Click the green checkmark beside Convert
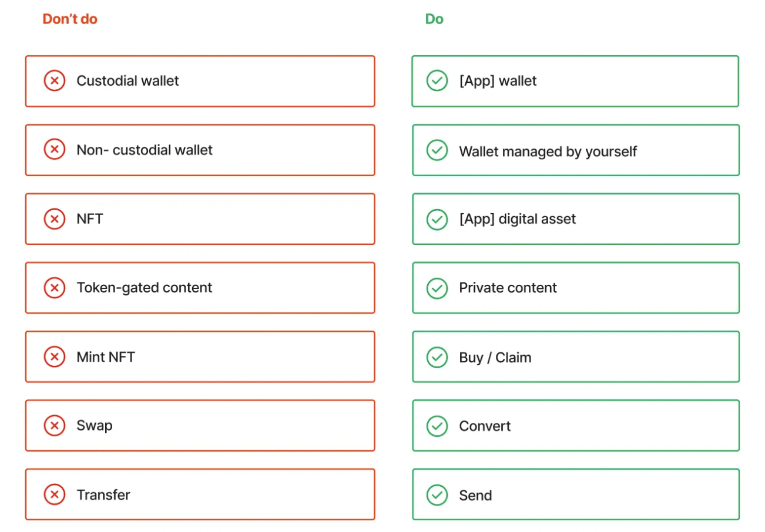This screenshot has height=532, width=765. pos(437,426)
